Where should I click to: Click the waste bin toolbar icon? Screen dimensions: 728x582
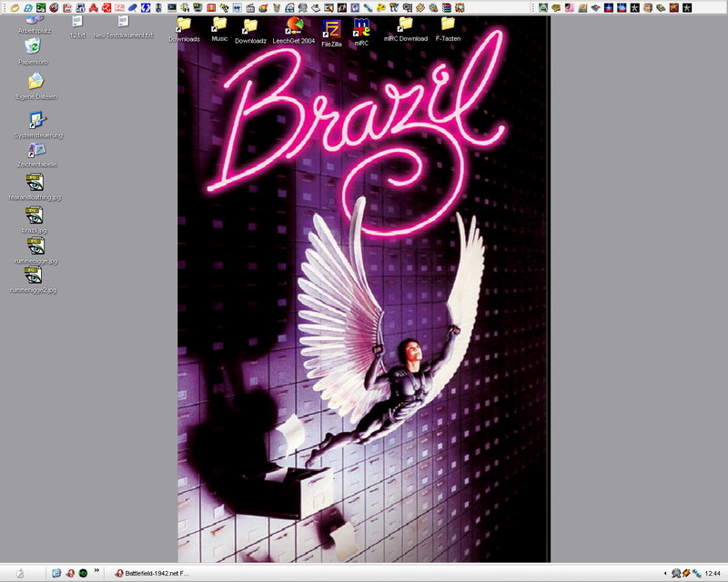tap(277, 7)
